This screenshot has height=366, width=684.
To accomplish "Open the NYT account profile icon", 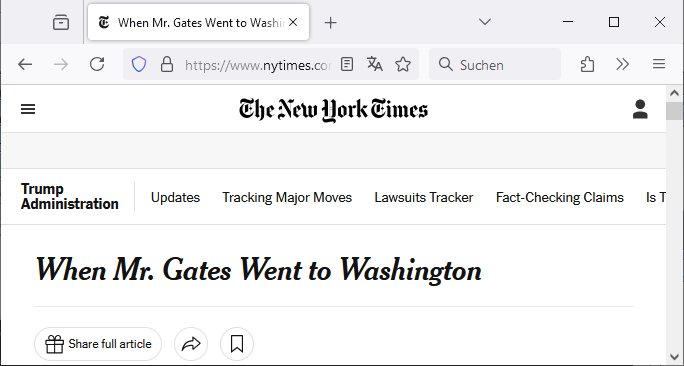I will pos(640,109).
